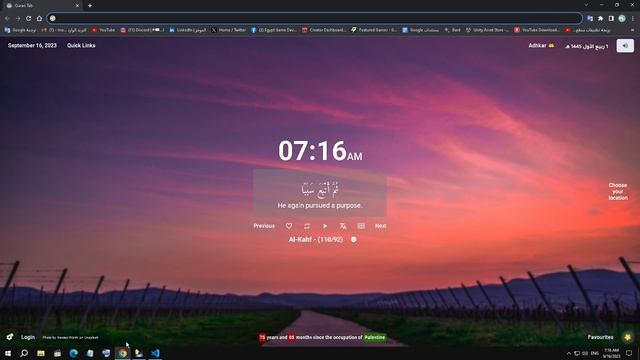This screenshot has width=640, height=360.
Task: Select the Quran Tab browser tab
Action: click(x=42, y=5)
